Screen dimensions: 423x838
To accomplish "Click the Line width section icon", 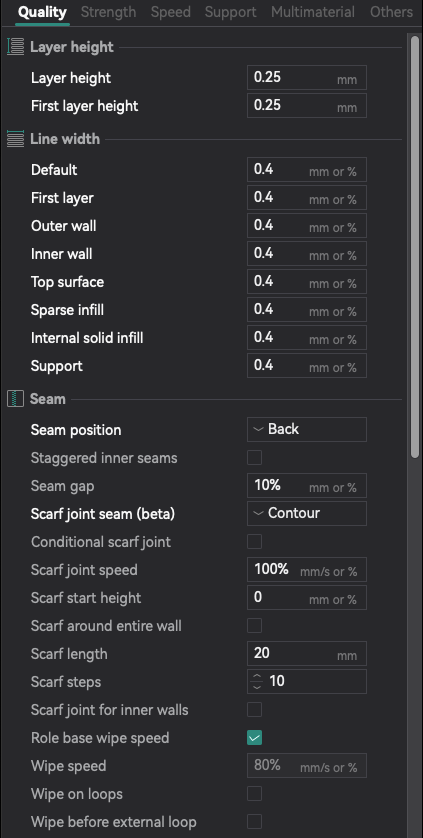I will 16,139.
